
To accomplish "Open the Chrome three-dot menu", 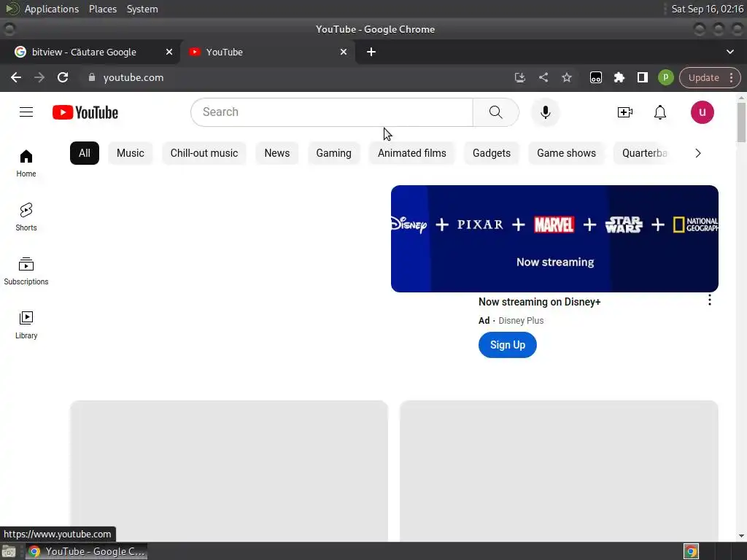I will click(x=731, y=77).
